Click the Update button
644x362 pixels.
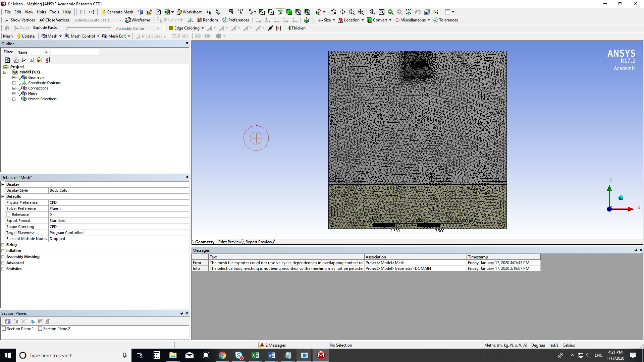pyautogui.click(x=25, y=36)
